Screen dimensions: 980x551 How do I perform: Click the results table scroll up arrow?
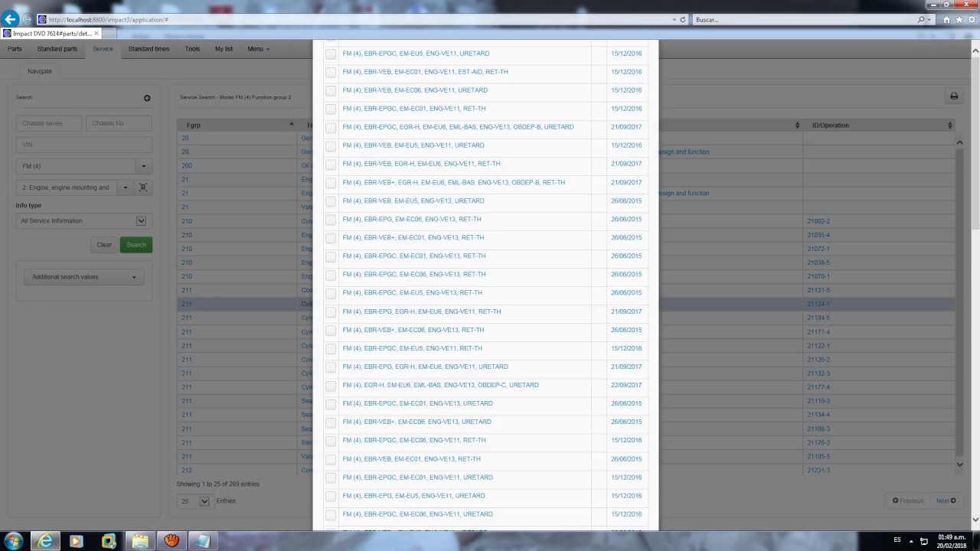click(x=959, y=142)
